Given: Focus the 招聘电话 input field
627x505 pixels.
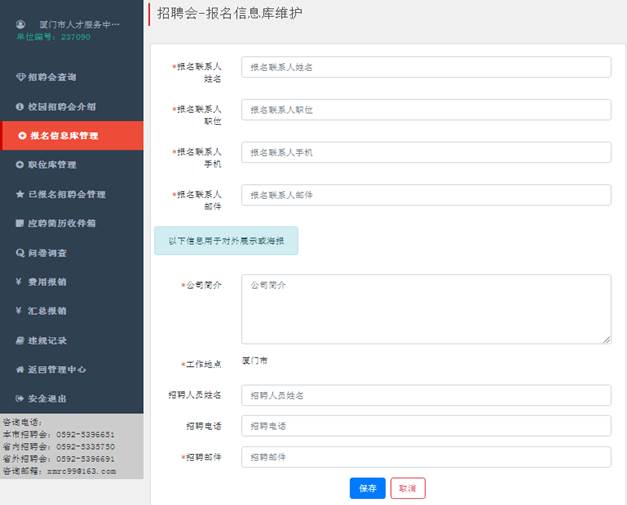Looking at the screenshot, I should point(426,426).
